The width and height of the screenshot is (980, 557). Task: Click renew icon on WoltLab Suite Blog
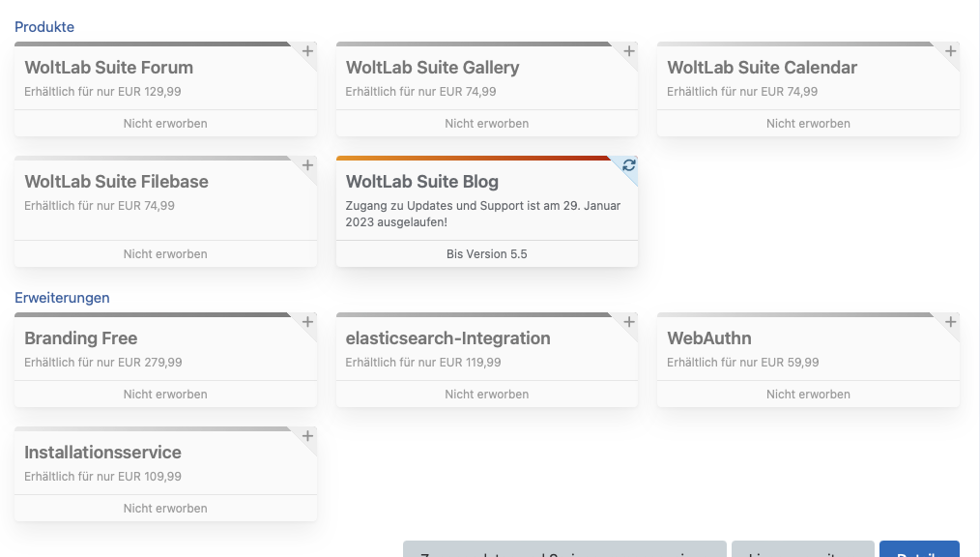[629, 165]
